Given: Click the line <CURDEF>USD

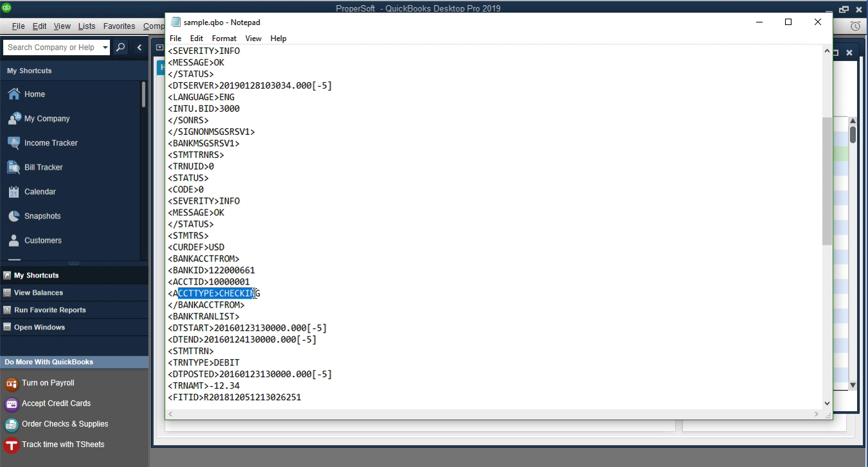Looking at the screenshot, I should coord(196,247).
